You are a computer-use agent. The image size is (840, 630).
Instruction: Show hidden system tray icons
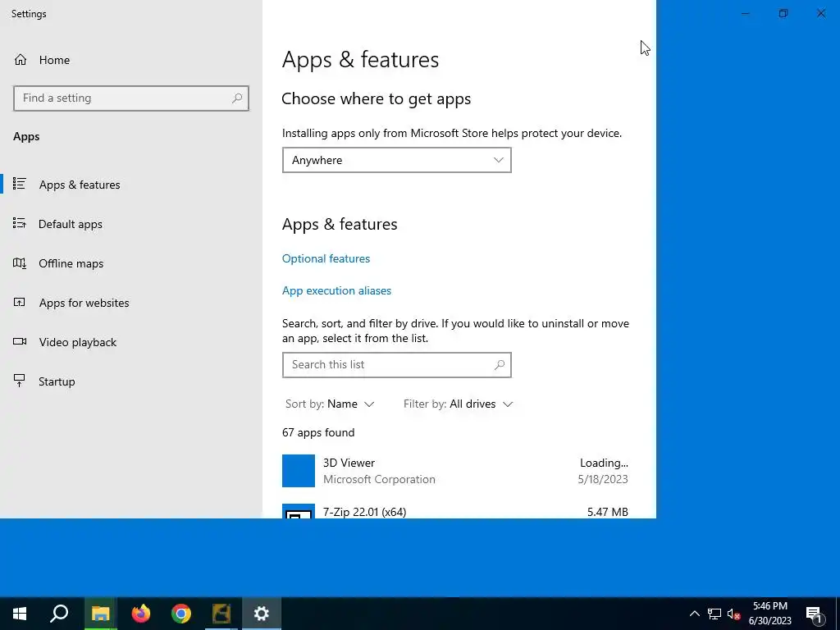[x=694, y=614]
